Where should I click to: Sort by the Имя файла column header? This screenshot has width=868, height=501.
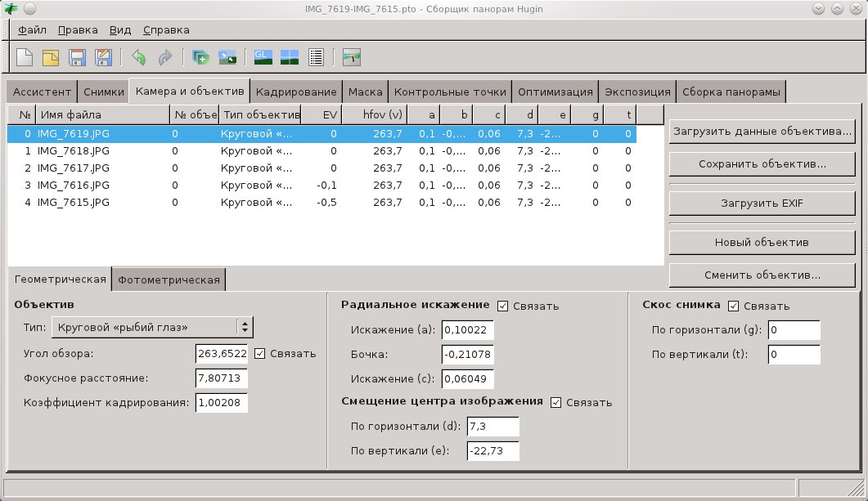tap(102, 114)
